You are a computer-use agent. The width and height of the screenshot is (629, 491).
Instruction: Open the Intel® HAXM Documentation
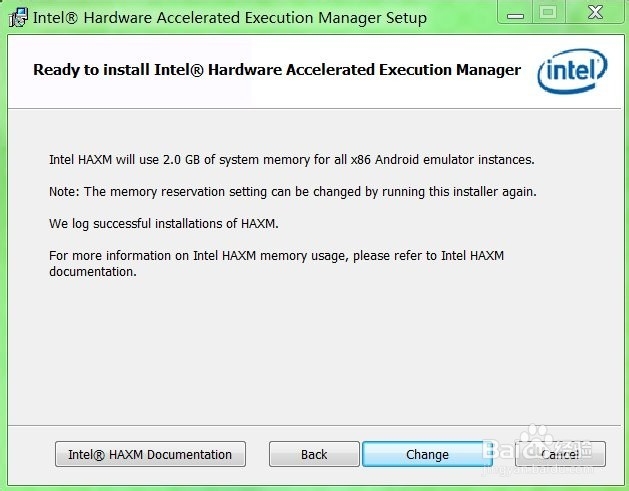pos(150,454)
